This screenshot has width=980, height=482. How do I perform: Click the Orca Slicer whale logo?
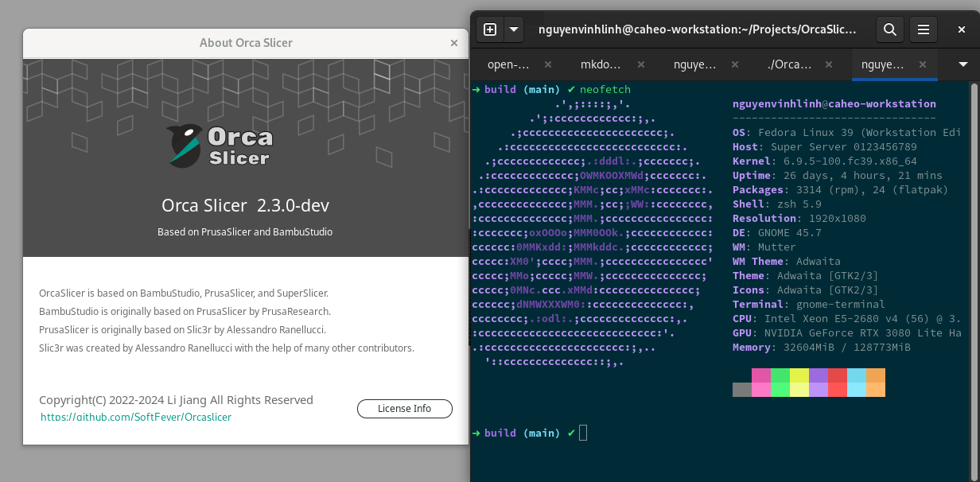coord(220,145)
